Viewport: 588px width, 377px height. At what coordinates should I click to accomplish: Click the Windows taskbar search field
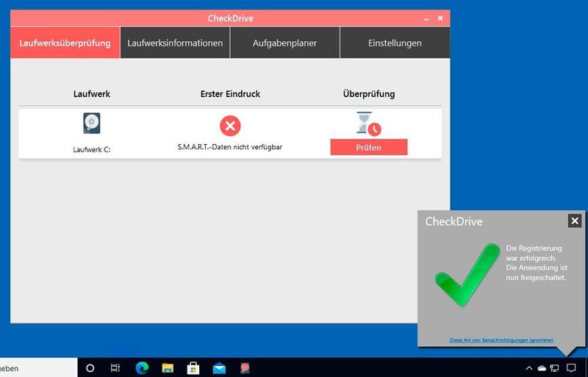click(39, 368)
